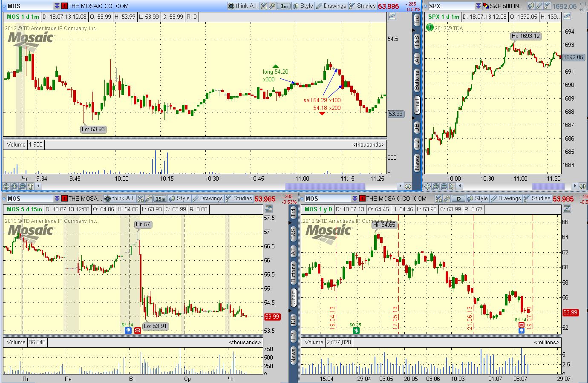Open Studies menu in daily chart

(x=537, y=199)
